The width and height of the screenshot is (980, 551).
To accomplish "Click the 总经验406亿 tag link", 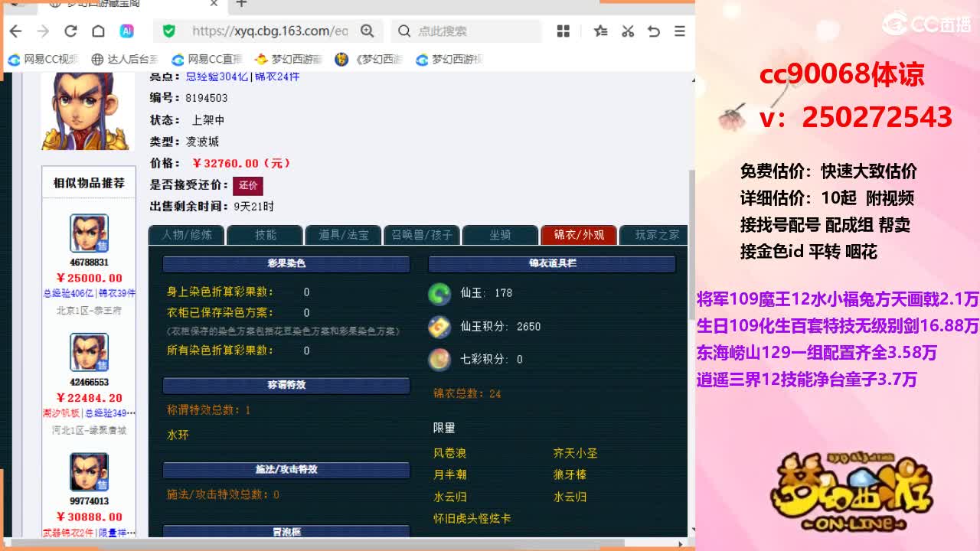I will coord(67,293).
